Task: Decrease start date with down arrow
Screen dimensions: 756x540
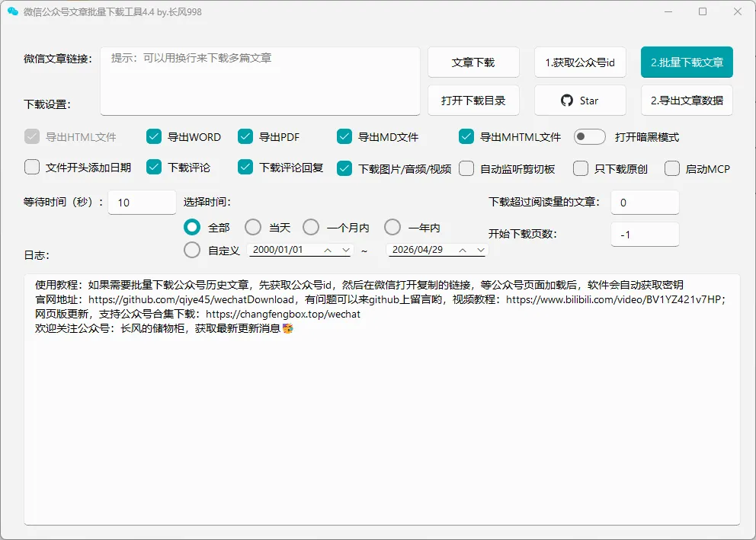Action: [346, 250]
